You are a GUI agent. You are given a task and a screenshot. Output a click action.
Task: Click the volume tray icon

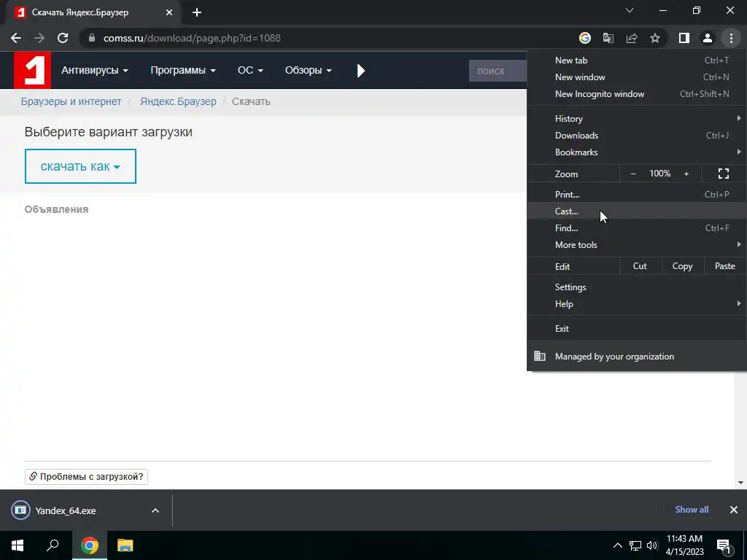coord(652,545)
